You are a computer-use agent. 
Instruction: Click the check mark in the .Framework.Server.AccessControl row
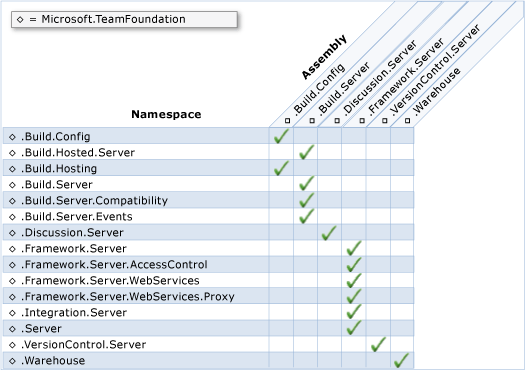[x=354, y=265]
